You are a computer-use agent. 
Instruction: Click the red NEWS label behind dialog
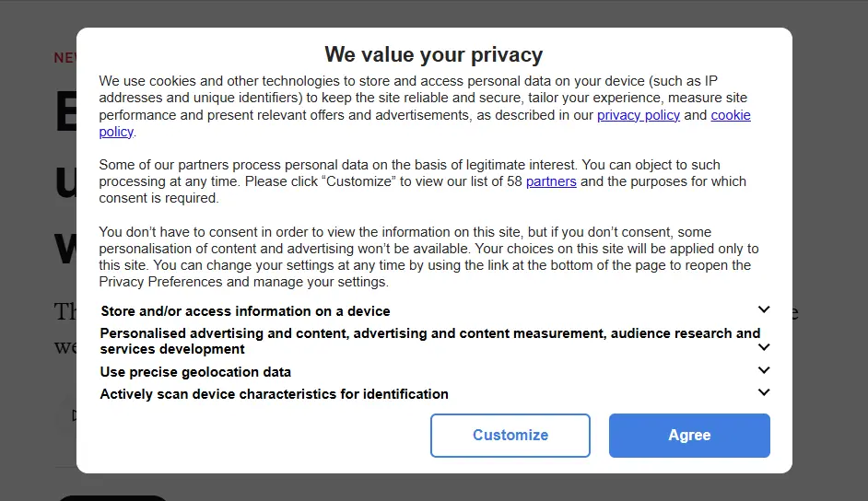tap(65, 57)
